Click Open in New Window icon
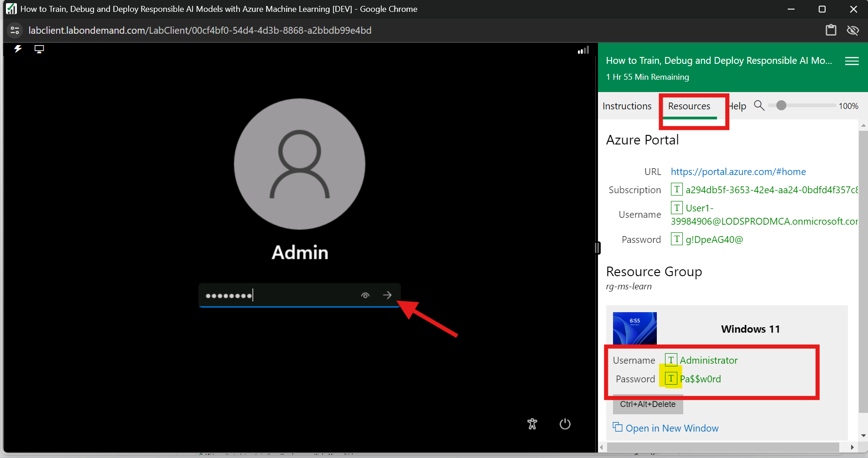Image resolution: width=868 pixels, height=458 pixels. click(618, 427)
